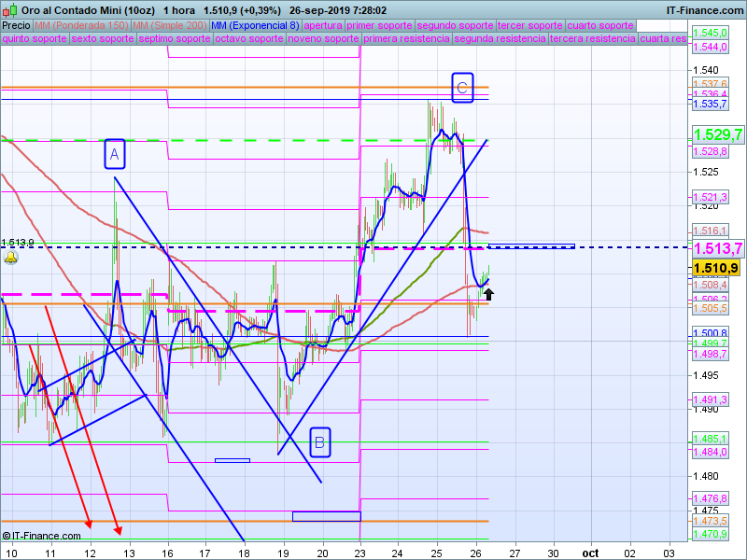The image size is (747, 560).
Task: Click the yellow 1.510,9 current price tag
Action: click(x=717, y=268)
